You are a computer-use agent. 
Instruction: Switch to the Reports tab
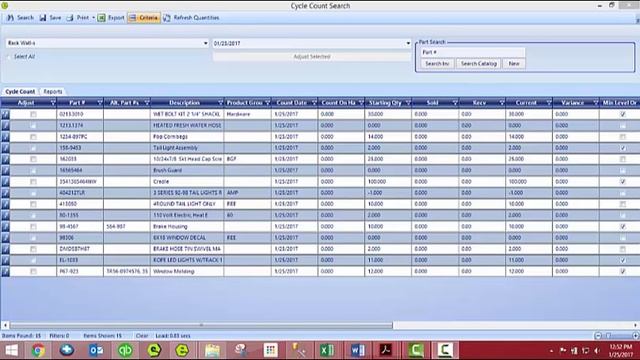[53, 92]
